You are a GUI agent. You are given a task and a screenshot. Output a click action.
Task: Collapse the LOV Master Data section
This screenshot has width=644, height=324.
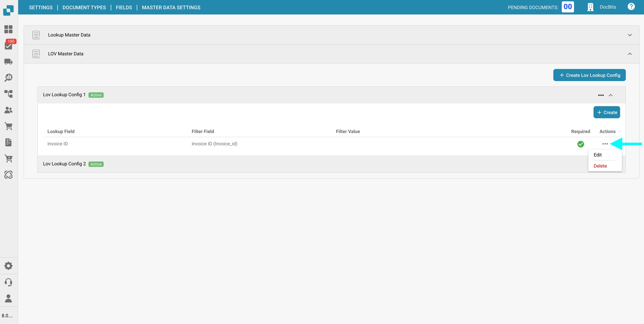(630, 54)
